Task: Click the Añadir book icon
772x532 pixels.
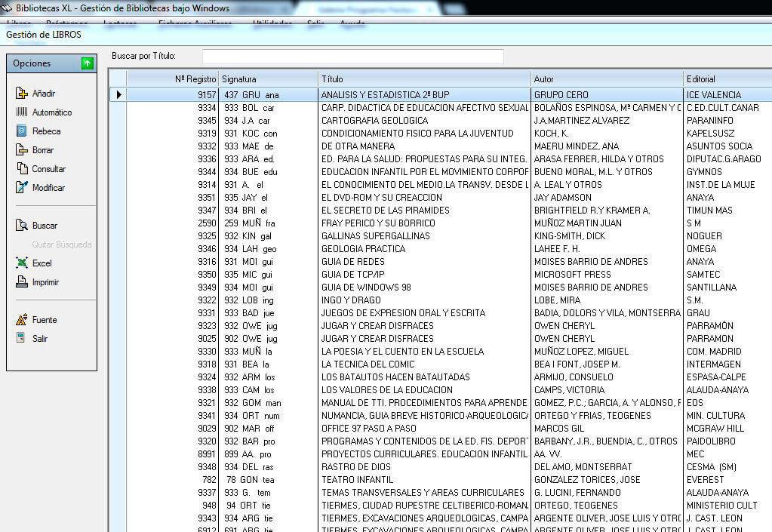Action: [x=21, y=94]
